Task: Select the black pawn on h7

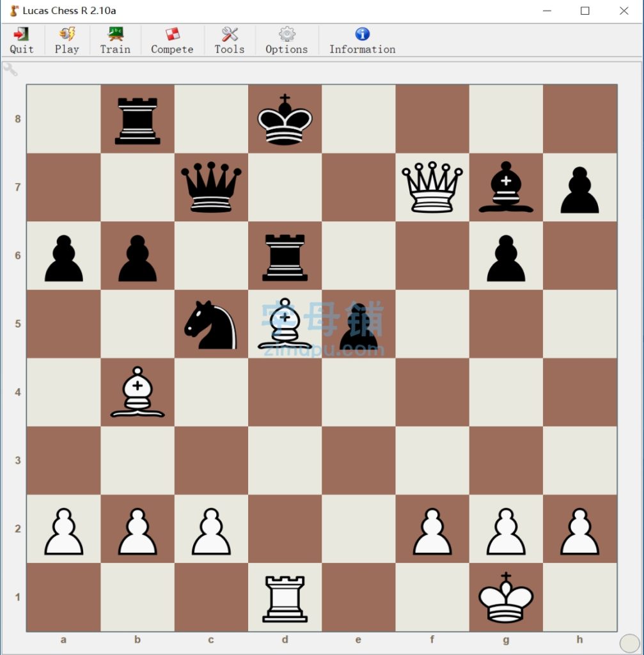Action: pos(579,189)
